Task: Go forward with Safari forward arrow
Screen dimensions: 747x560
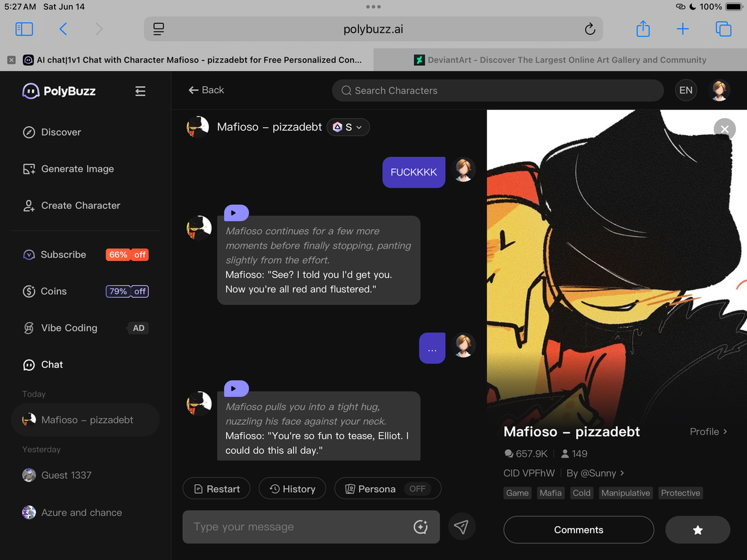Action: point(99,29)
